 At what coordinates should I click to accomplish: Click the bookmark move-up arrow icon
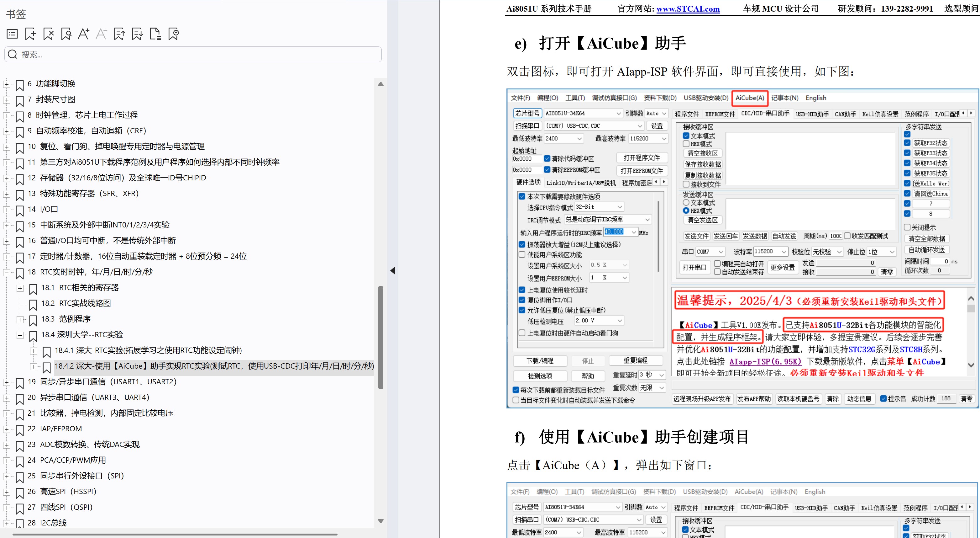[119, 34]
